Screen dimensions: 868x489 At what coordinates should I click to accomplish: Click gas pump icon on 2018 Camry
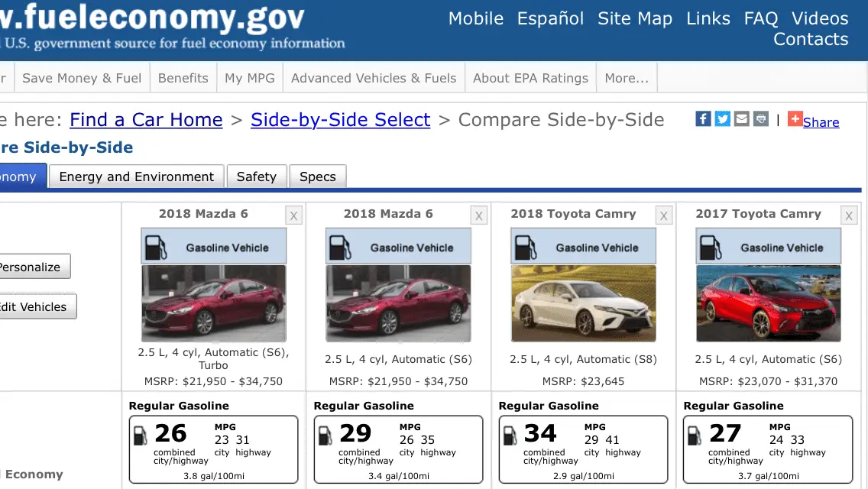(526, 248)
